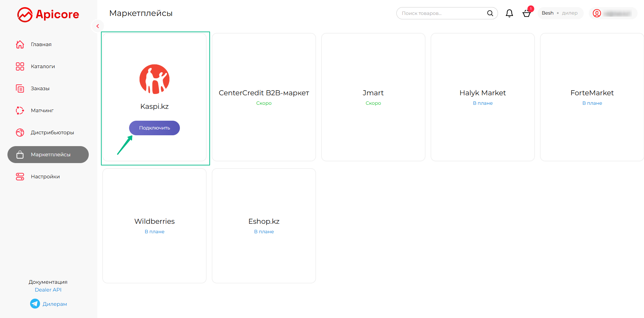The image size is (644, 318).
Task: Open Настройки in the sidebar
Action: click(x=45, y=177)
